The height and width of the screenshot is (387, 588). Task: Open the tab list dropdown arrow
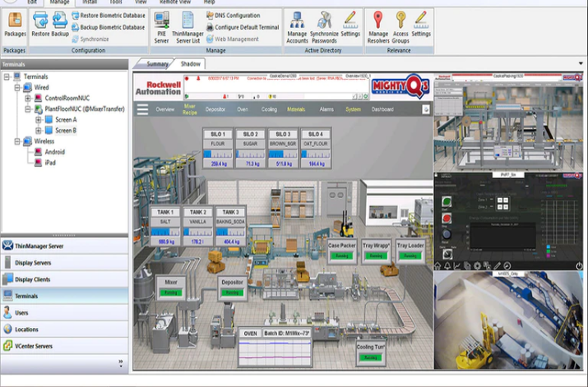pyautogui.click(x=581, y=64)
